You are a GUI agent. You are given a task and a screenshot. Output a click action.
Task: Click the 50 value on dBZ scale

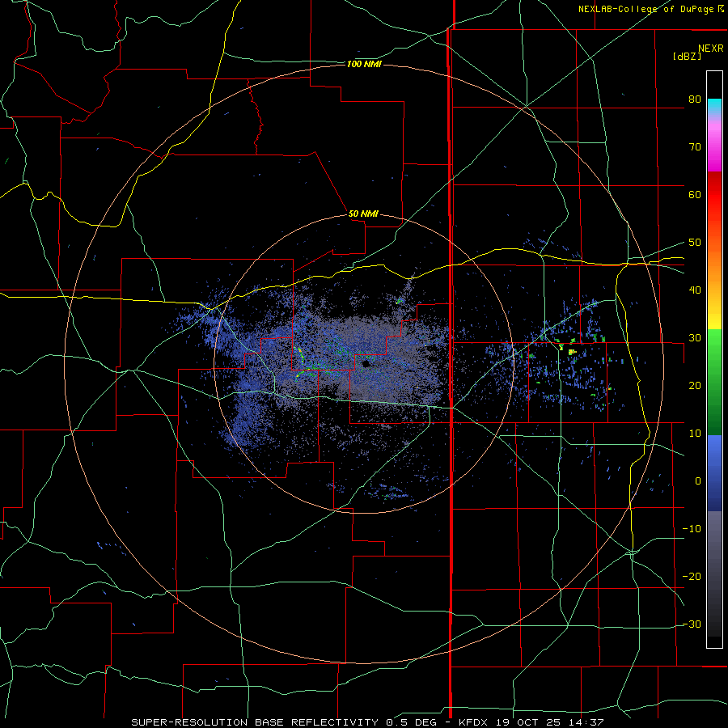[695, 243]
